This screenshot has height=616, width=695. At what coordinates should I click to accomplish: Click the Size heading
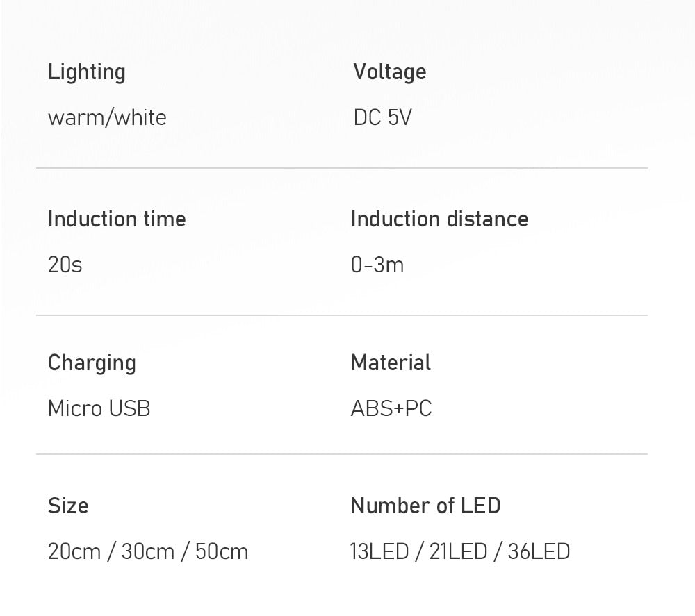pos(68,506)
